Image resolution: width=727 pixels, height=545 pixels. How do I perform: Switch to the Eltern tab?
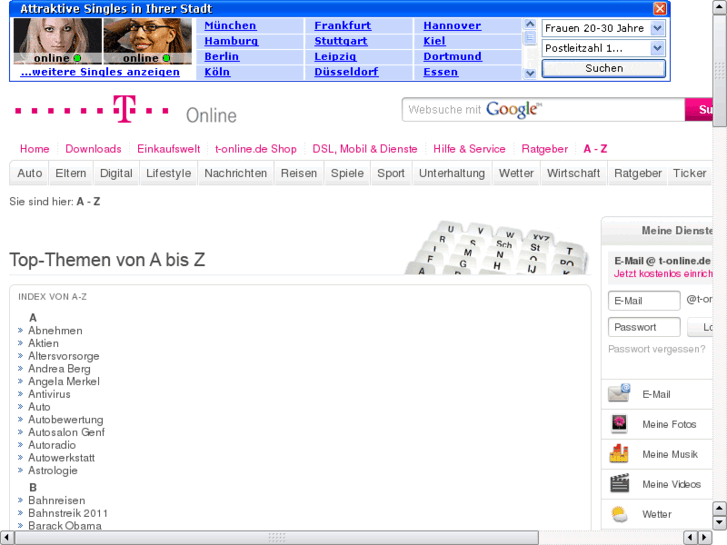[x=70, y=173]
